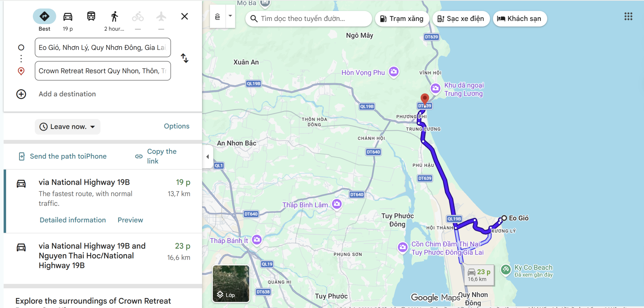The width and height of the screenshot is (644, 308).
Task: Edit the Eo Gió starting point field
Action: coord(103,47)
